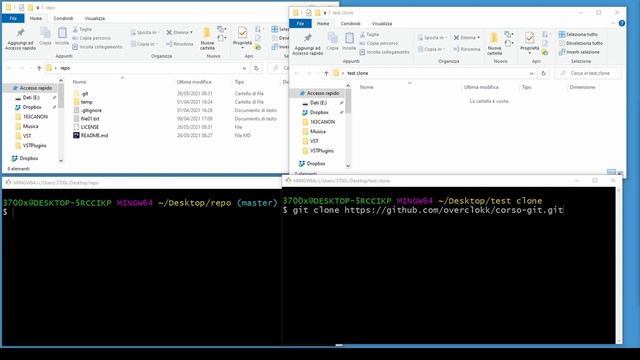Pin to Accesso rapido in repo window
This screenshot has height=360, width=640.
click(20, 39)
